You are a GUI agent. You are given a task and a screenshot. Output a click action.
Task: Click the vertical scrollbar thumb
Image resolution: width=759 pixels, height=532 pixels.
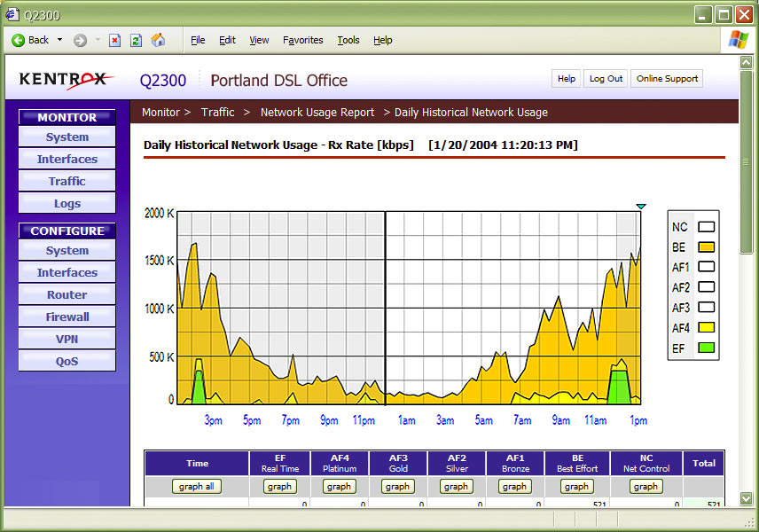pos(746,161)
